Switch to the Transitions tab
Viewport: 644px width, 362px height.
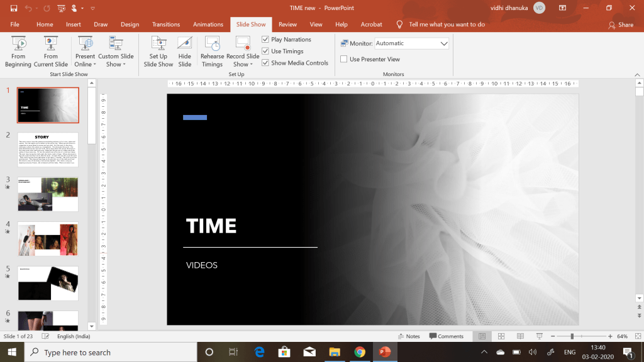click(166, 25)
